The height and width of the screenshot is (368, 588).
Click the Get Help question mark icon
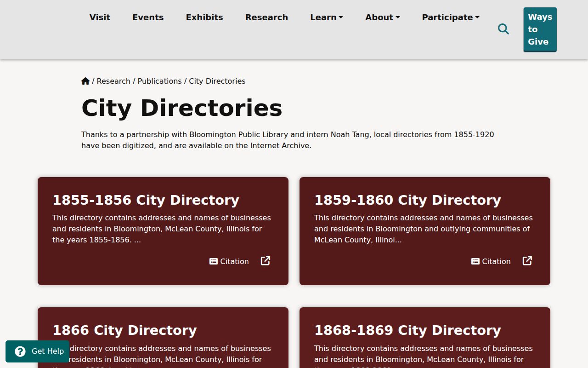click(x=20, y=351)
